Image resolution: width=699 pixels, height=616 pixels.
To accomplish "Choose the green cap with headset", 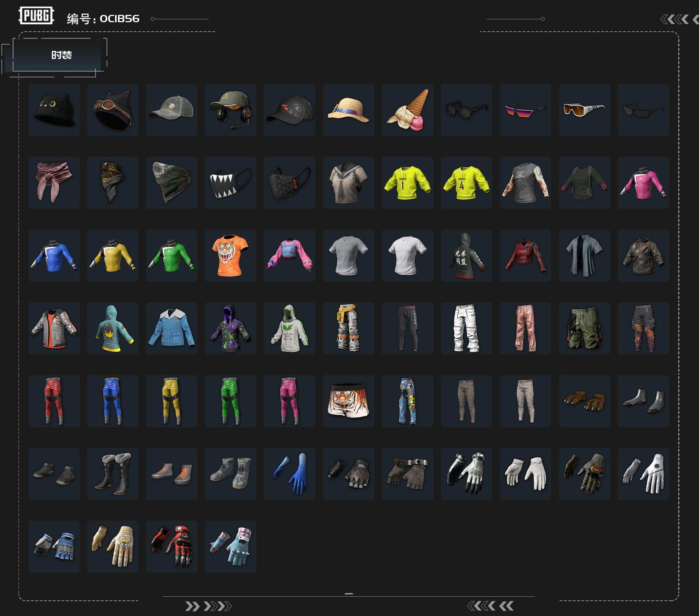I will (230, 110).
